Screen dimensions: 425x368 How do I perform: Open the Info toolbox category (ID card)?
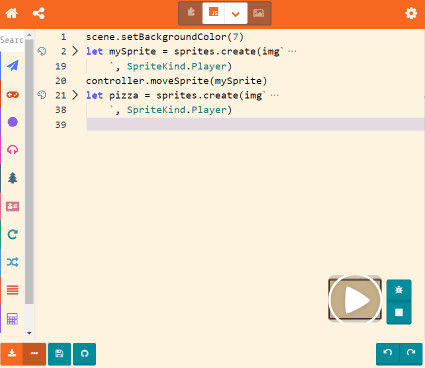point(13,206)
